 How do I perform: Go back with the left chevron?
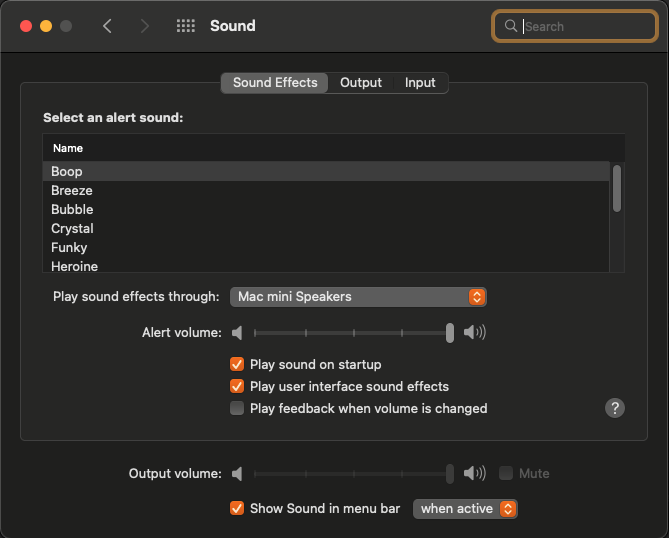pyautogui.click(x=108, y=26)
